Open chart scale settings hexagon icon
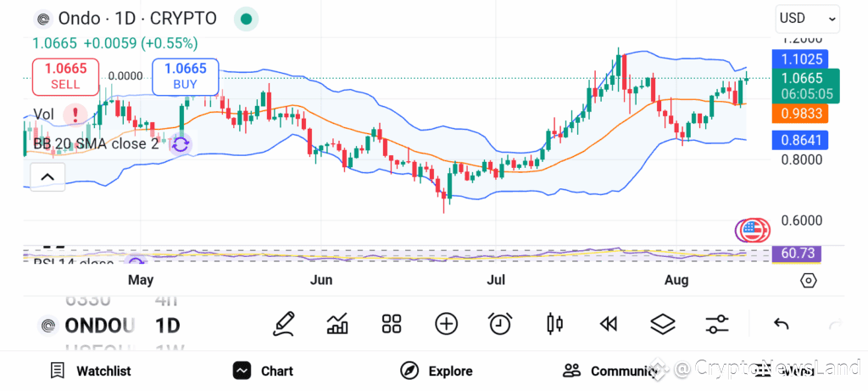Screen dimensions: 868x391 tap(808, 281)
